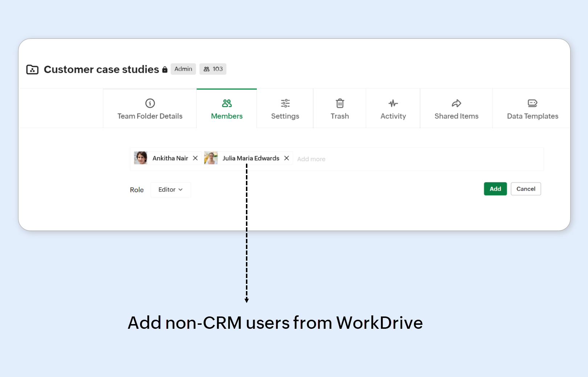The height and width of the screenshot is (377, 588).
Task: Click the members count icon showing 103
Action: pos(207,69)
